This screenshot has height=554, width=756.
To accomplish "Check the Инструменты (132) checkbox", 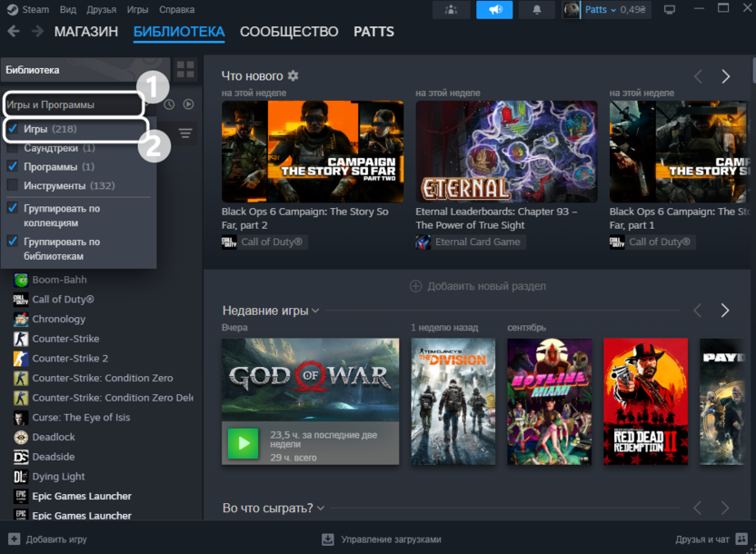I will point(13,185).
